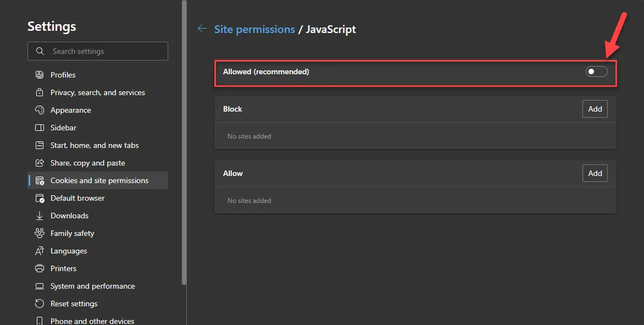Click the Printers icon
Screen dimensions: 644x325
[x=40, y=268]
